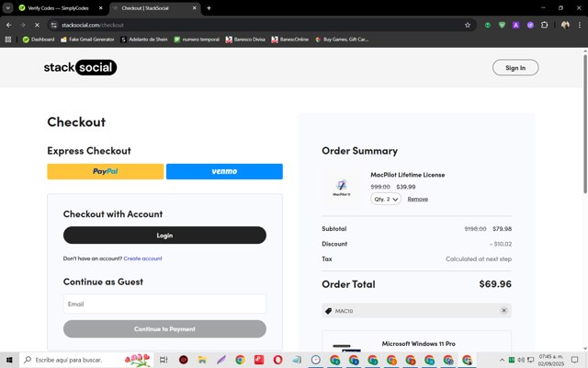Close the Checkout | StackSocial tab
This screenshot has width=588, height=368.
194,8
